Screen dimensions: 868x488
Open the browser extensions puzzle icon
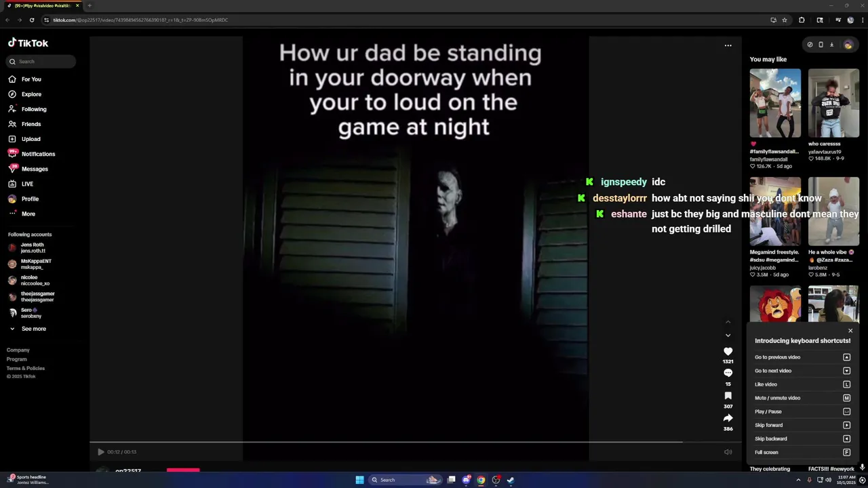coord(802,20)
